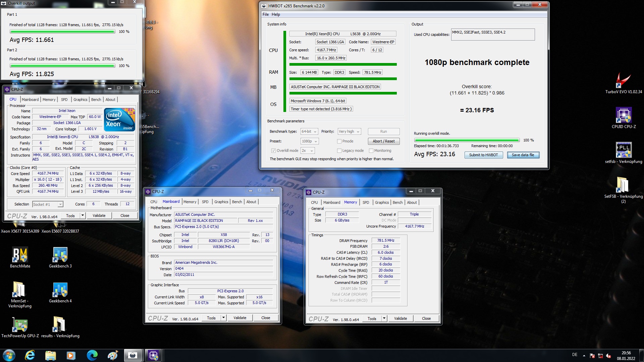Switch to HWBOT x265 taskbar button
This screenshot has height=362, width=644.
pyautogui.click(x=133, y=355)
